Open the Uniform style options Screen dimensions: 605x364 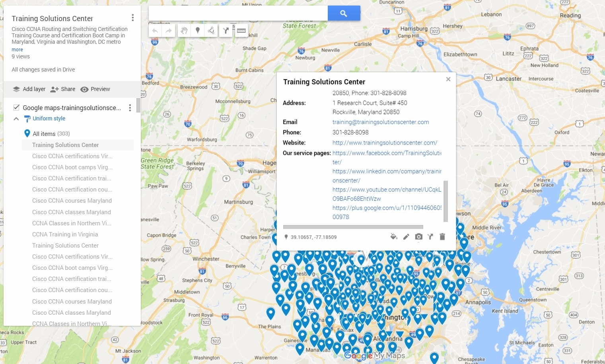pyautogui.click(x=45, y=118)
